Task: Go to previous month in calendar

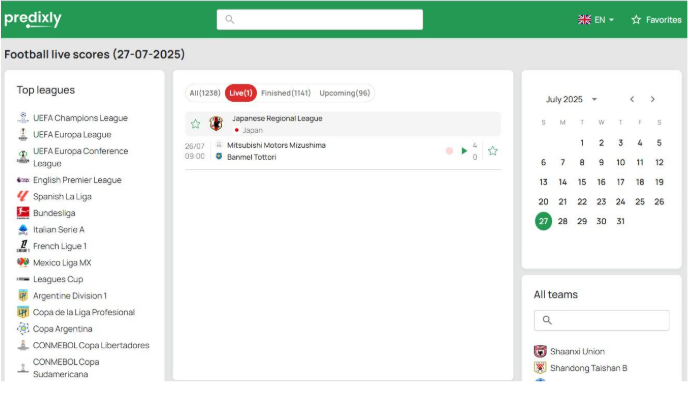Action: (x=632, y=99)
